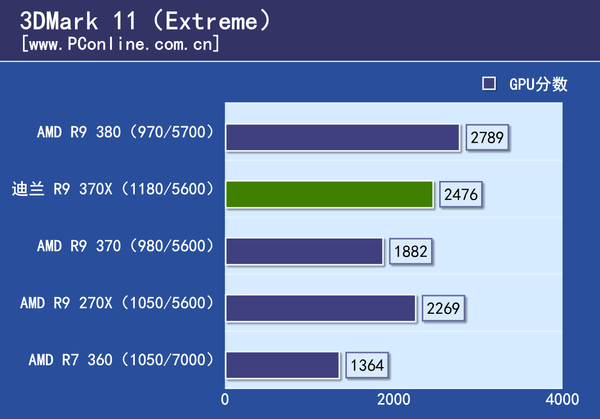Viewport: 600px width, 419px height.
Task: Select the 迪兰 R9 370X (1180/5600) label
Action: coord(112,189)
